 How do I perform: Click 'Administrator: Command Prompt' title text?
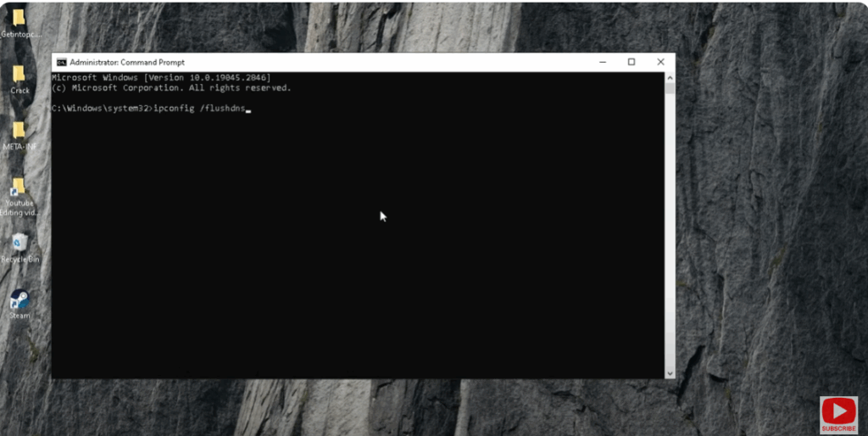click(127, 62)
